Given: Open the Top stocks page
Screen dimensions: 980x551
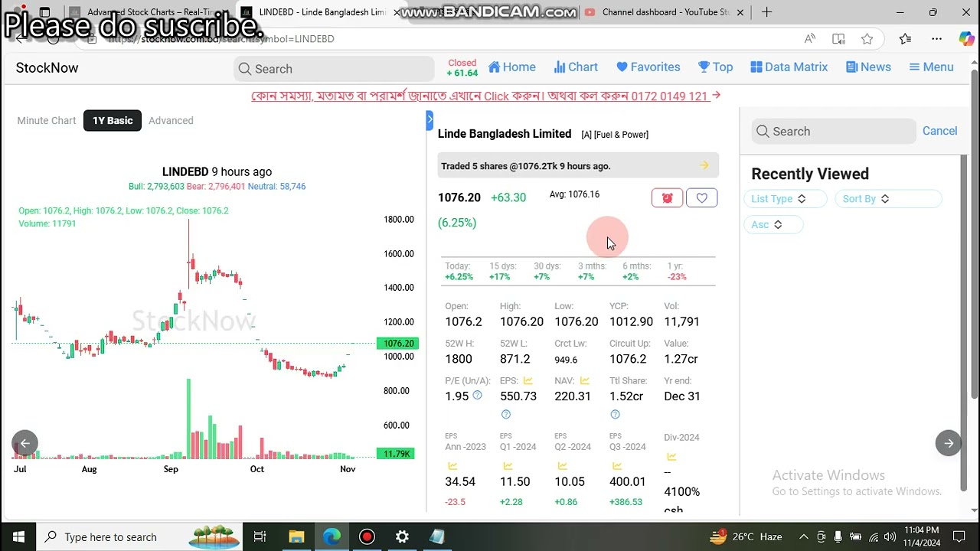Looking at the screenshot, I should pyautogui.click(x=715, y=67).
